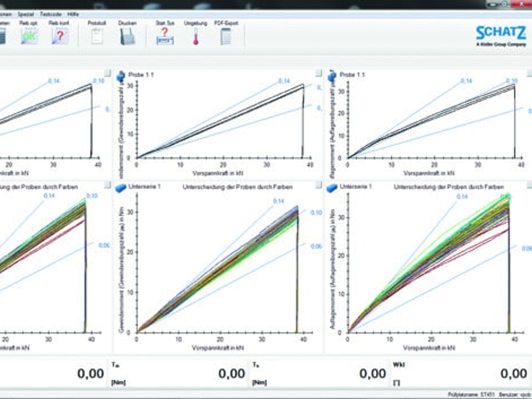Viewport: 532px width, 399px height.
Task: Select the Unterserie 1 title in the right chart
Action: click(356, 186)
